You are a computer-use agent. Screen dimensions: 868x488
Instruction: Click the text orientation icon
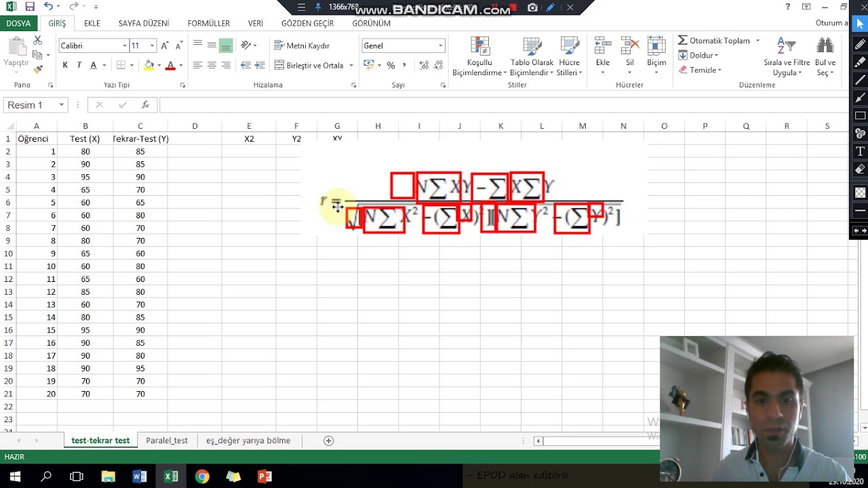click(245, 45)
